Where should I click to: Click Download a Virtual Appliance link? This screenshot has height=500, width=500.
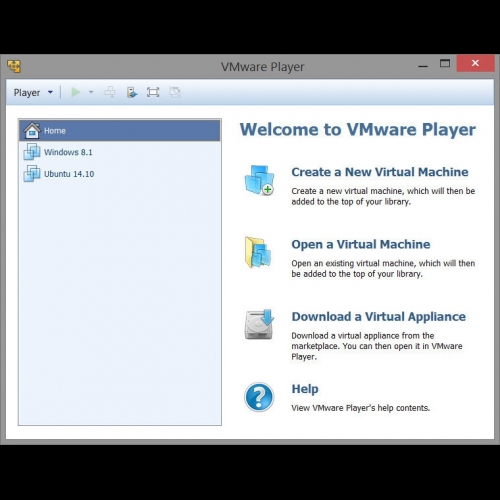coord(378,317)
